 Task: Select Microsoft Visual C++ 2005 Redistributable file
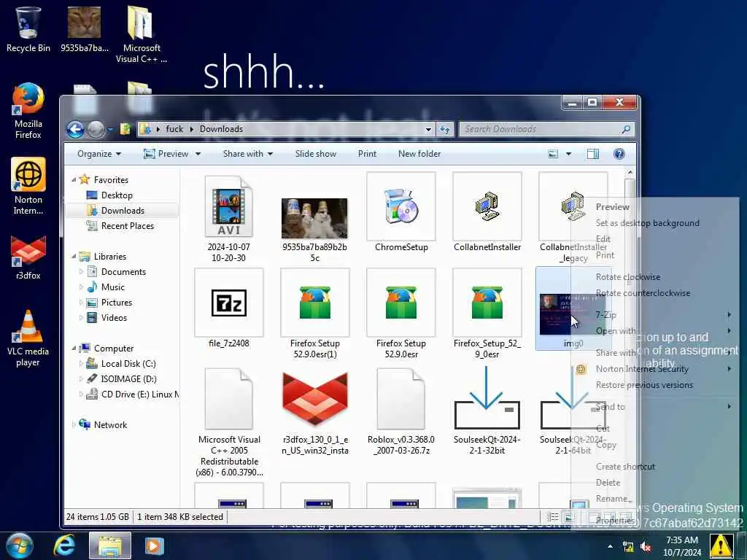(228, 423)
